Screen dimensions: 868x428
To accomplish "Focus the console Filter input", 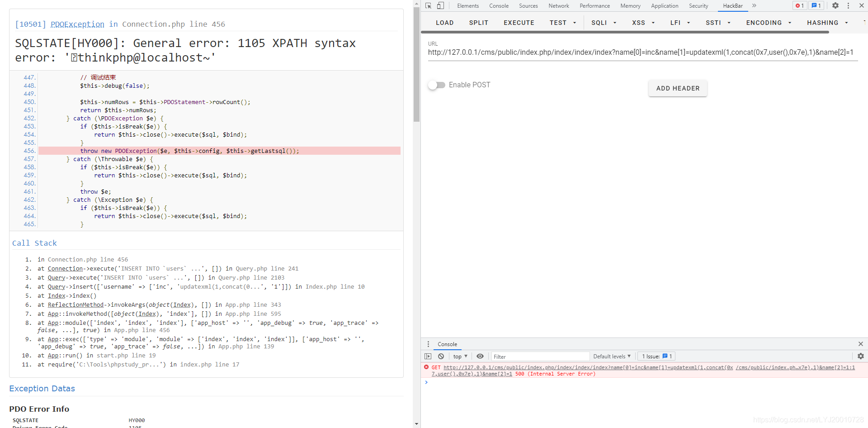I will tap(540, 357).
